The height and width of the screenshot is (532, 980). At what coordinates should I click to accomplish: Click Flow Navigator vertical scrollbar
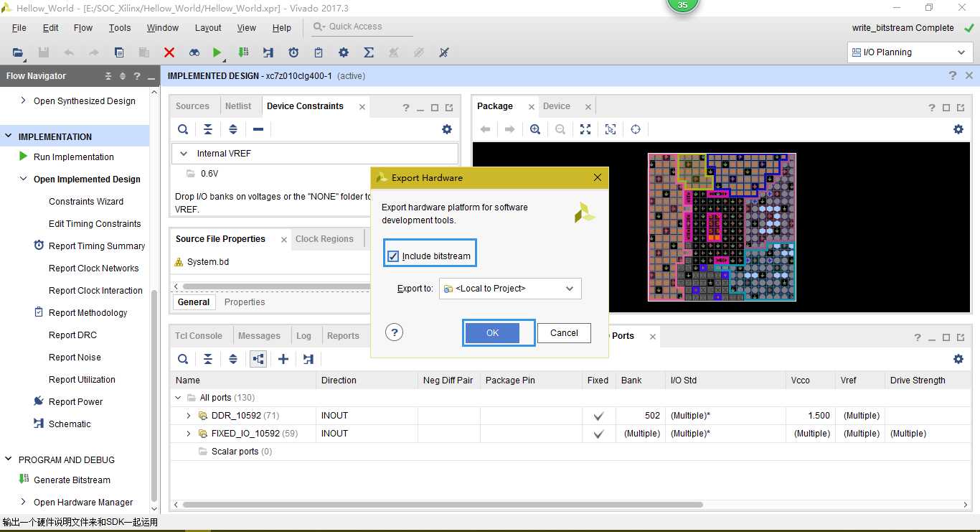click(154, 395)
